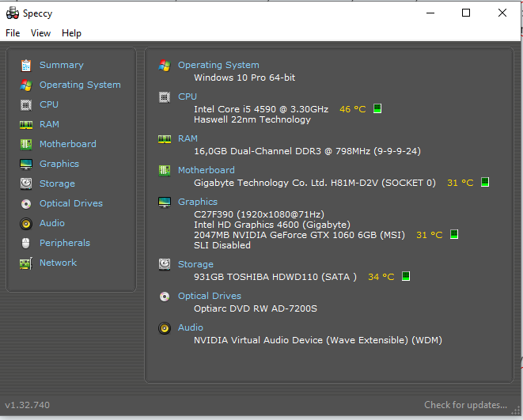523x420 pixels.
Task: Click the '16,0GB Dual-Channel DDR3' line
Action: [x=307, y=151]
